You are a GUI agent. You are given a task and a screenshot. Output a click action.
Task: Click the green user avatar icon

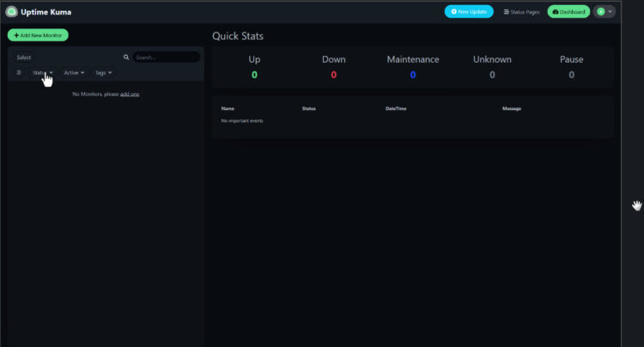click(x=601, y=12)
